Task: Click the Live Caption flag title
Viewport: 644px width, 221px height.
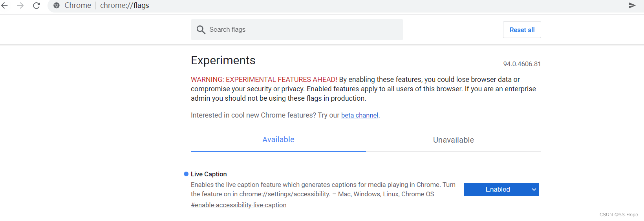Action: (x=209, y=174)
